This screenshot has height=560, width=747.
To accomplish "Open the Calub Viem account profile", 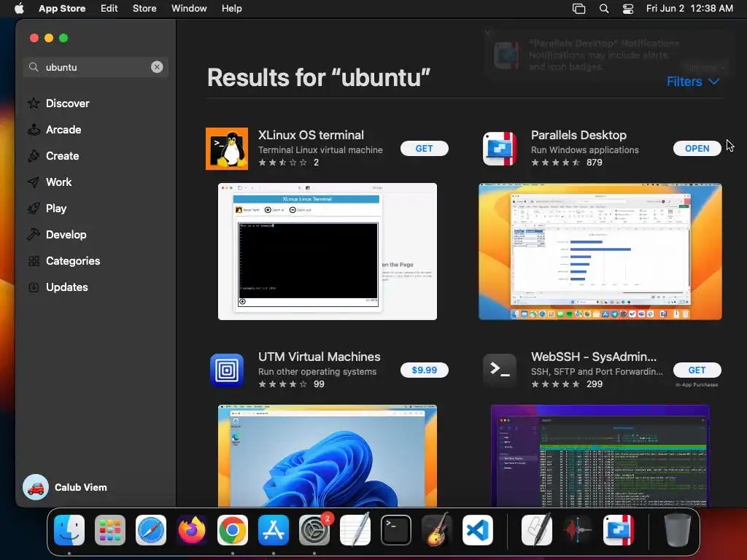I will coord(65,487).
